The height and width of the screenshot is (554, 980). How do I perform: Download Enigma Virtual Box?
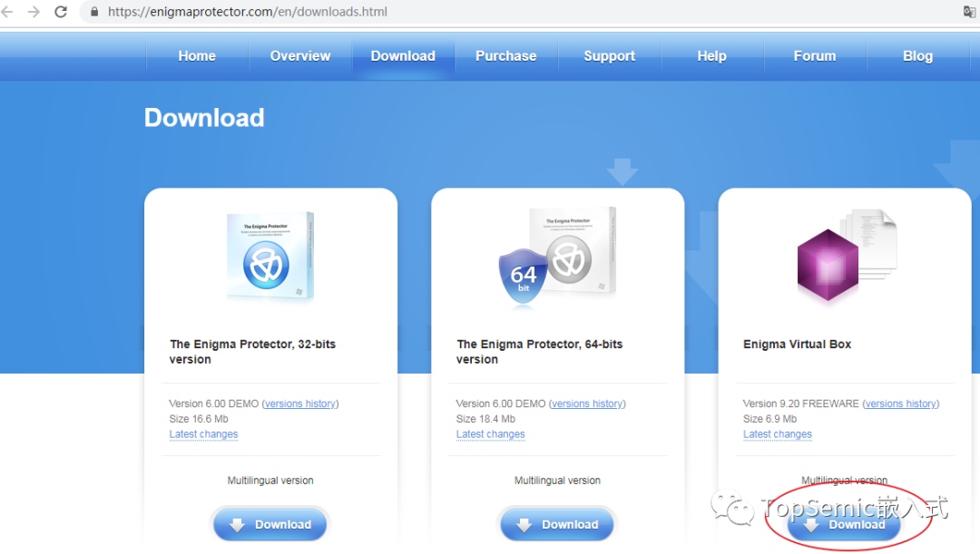point(844,525)
